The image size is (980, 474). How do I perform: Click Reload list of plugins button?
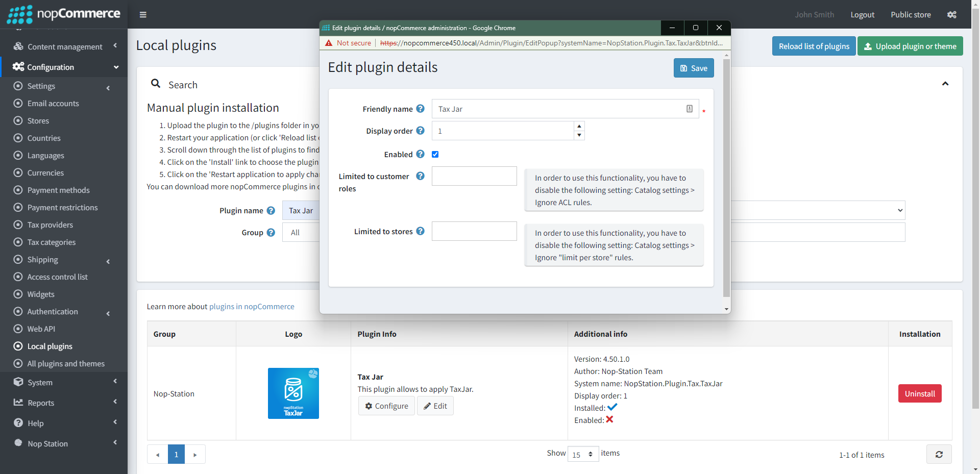(x=814, y=46)
